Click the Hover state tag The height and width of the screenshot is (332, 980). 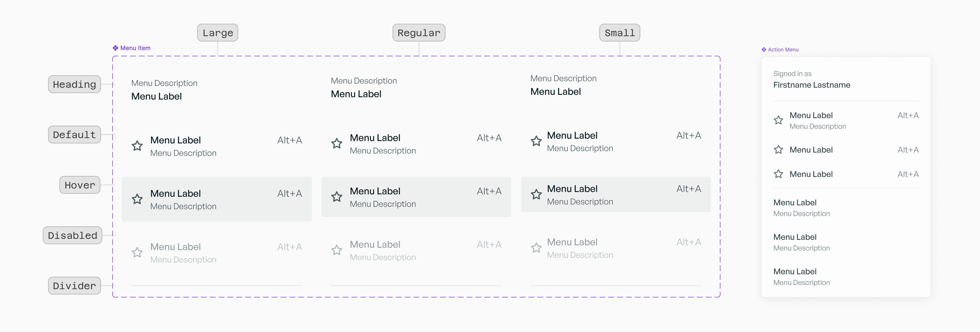pos(79,185)
